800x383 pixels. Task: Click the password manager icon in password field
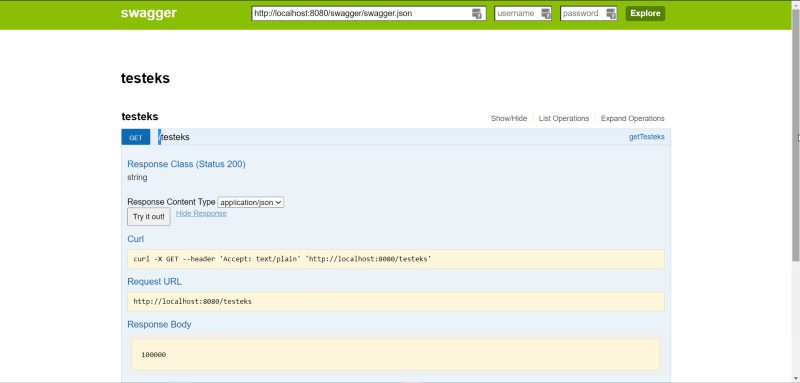pos(611,14)
